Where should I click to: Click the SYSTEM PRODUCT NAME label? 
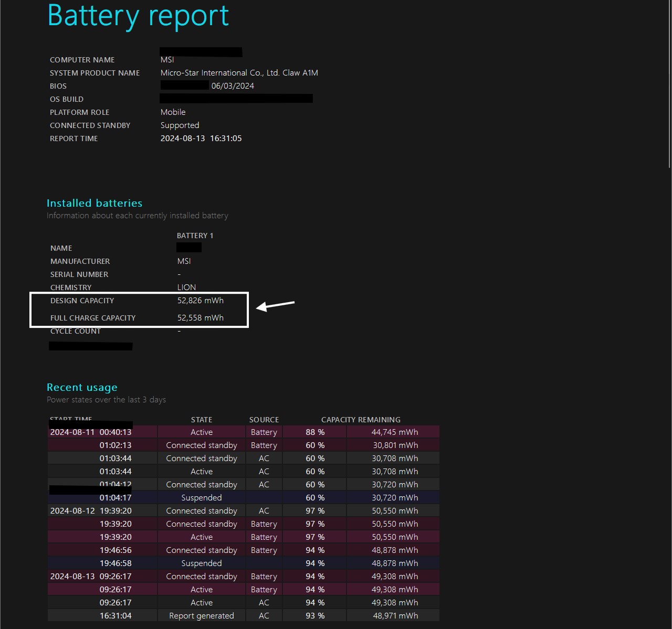point(94,73)
